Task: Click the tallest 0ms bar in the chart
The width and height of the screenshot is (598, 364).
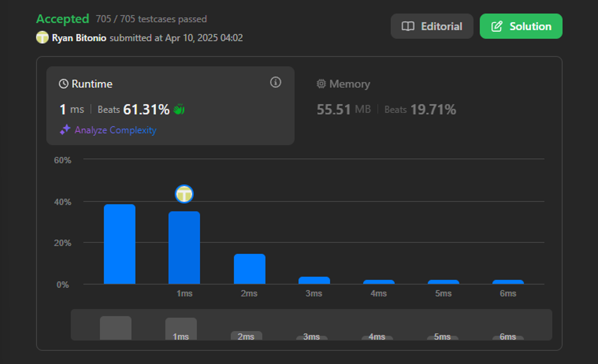Action: [x=120, y=244]
